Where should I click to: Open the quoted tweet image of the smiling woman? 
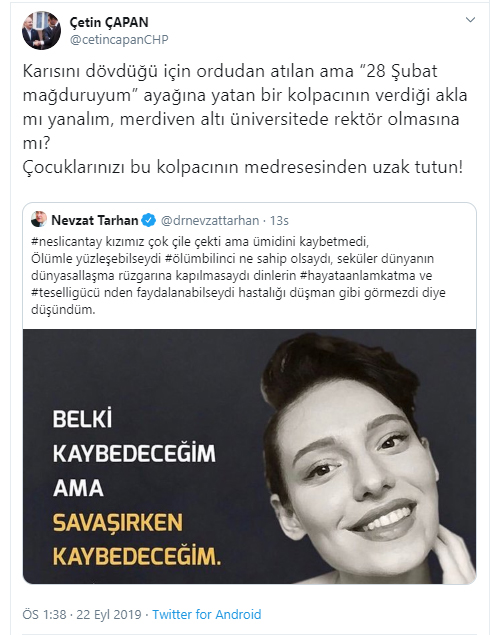coord(249,456)
